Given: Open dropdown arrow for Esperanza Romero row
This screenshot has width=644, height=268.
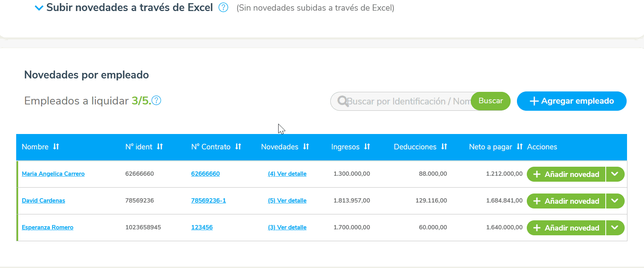Looking at the screenshot, I should click(x=615, y=227).
